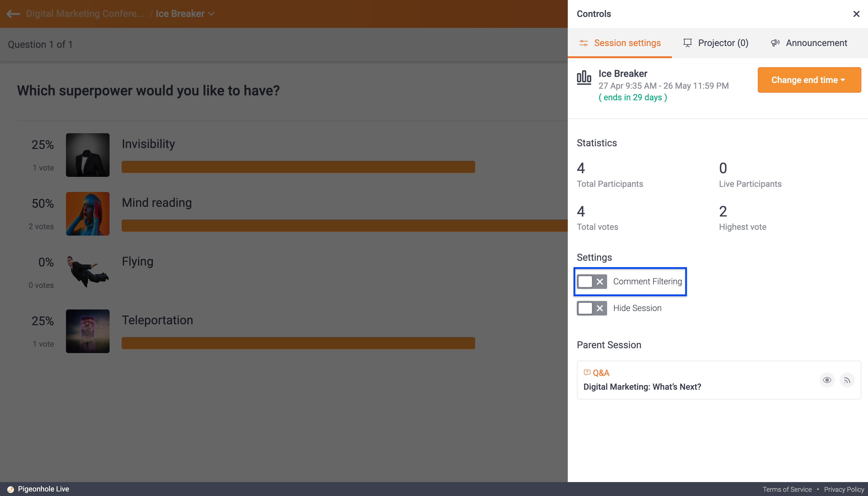Click the '2 votes' count for Mind reading
Screen dimensions: 868x496
click(x=41, y=227)
